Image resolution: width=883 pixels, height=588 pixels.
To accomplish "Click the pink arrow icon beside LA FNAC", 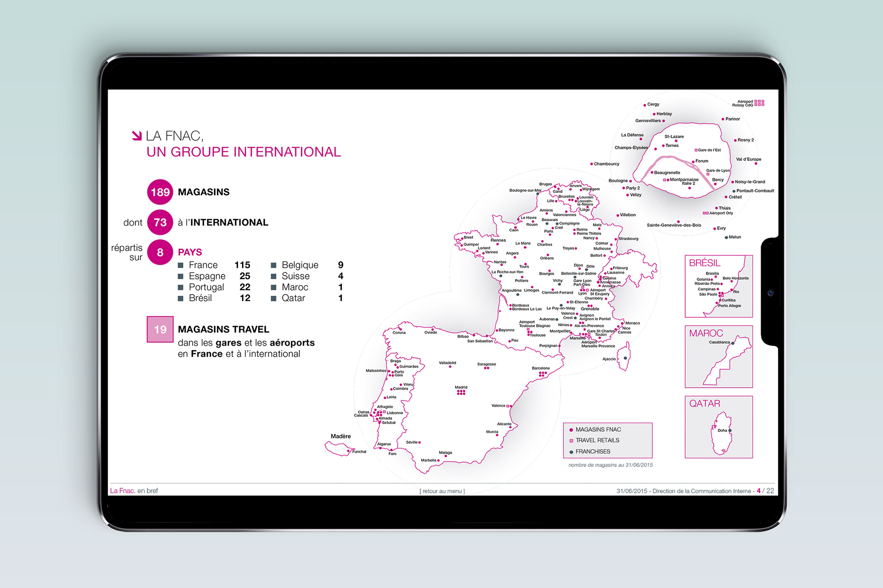I will pyautogui.click(x=137, y=136).
